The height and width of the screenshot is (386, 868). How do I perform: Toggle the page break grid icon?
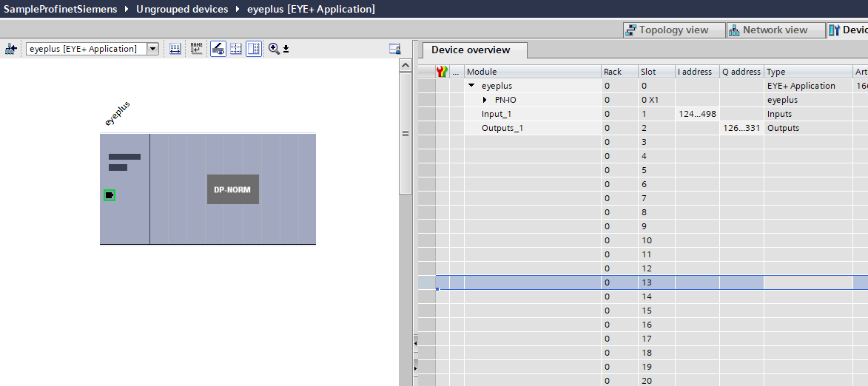(x=236, y=49)
